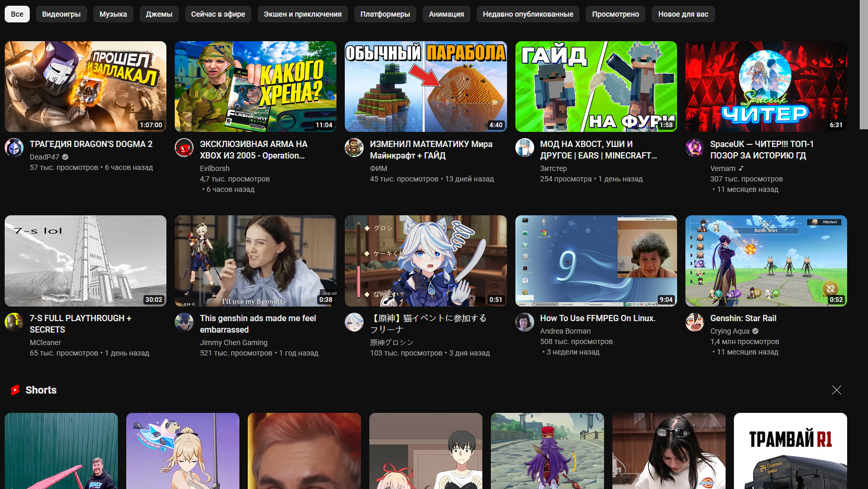Choose the Анимация filter chip
The image size is (868, 489).
click(x=447, y=14)
